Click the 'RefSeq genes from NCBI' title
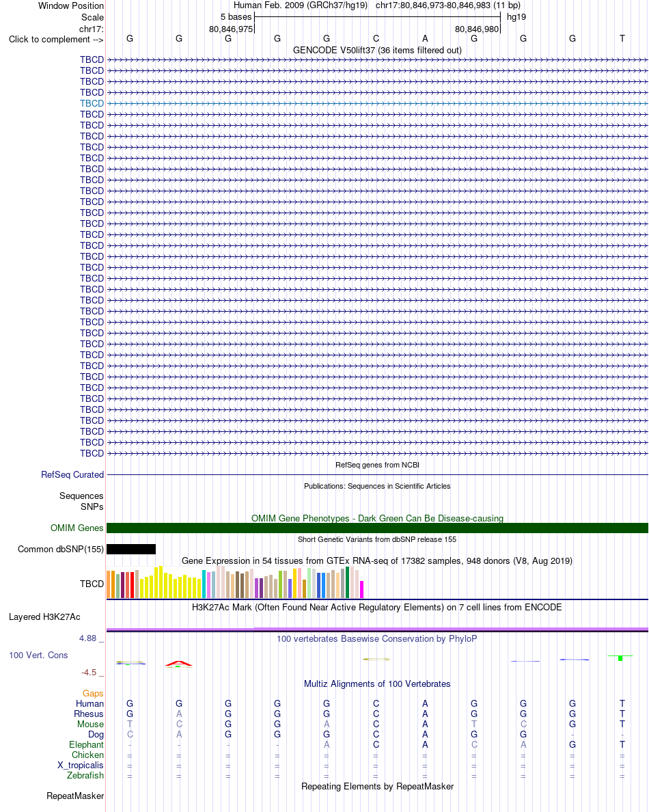This screenshot has height=812, width=649. click(x=377, y=465)
